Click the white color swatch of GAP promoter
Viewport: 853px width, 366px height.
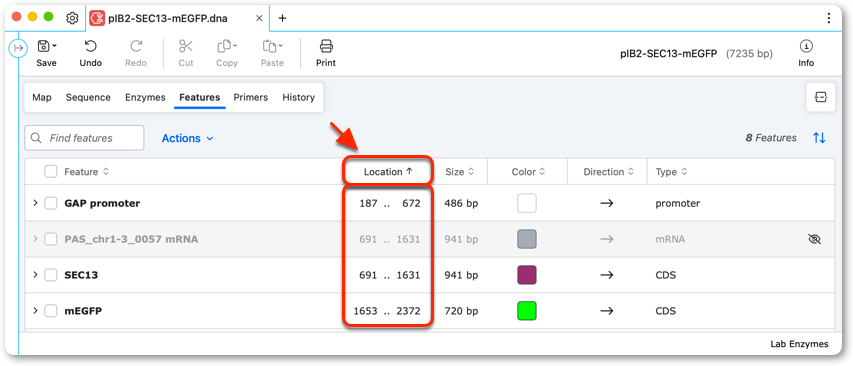click(527, 203)
